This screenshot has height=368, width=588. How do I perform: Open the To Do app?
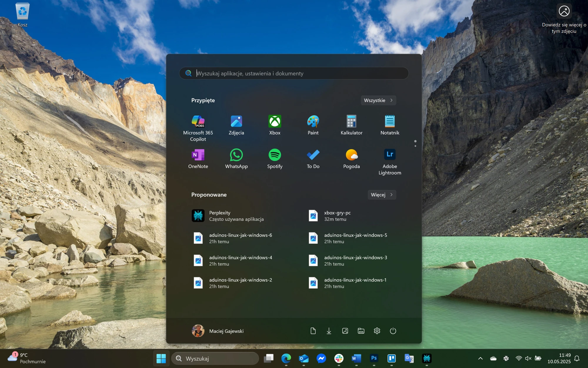pyautogui.click(x=313, y=159)
